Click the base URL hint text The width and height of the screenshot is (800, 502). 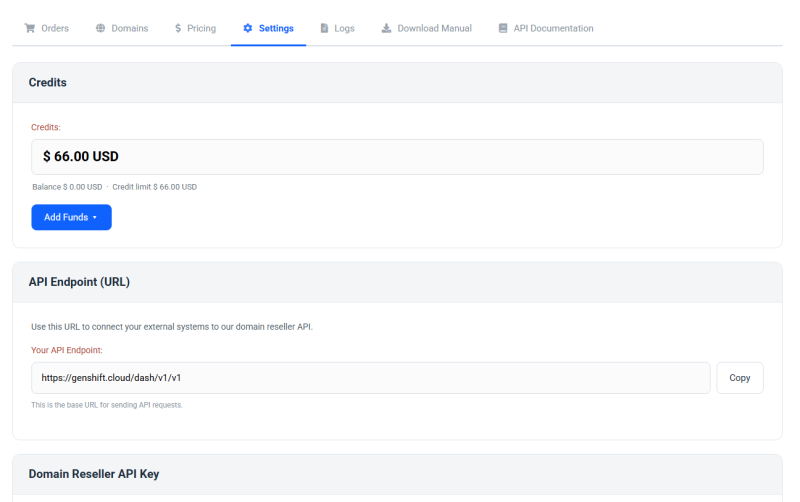[x=107, y=405]
